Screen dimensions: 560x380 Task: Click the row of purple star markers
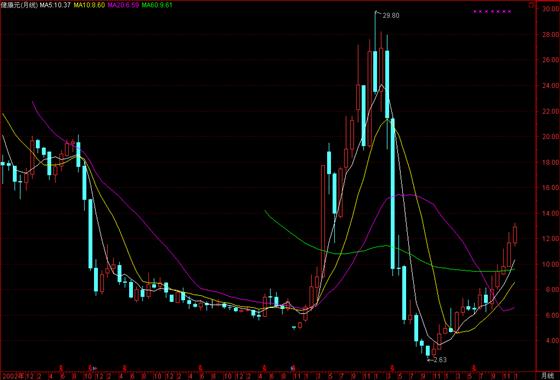tap(492, 11)
